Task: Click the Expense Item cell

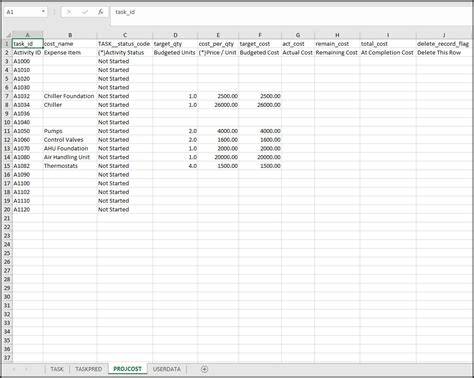Action: [70, 53]
